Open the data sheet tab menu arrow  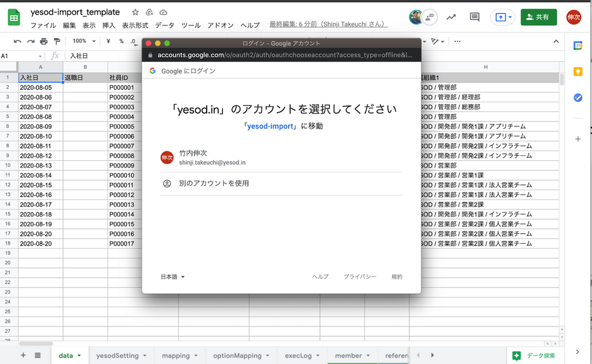80,356
